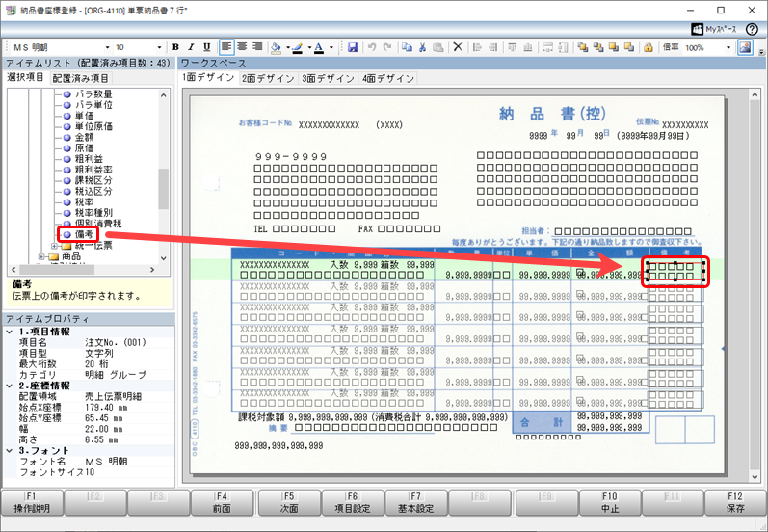Click the align objects right icon

coord(492,47)
